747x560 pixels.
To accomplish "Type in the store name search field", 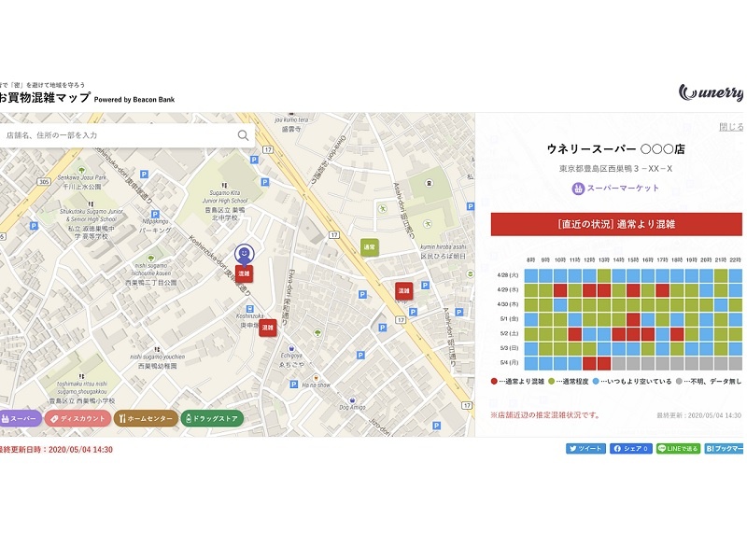I will pyautogui.click(x=117, y=135).
